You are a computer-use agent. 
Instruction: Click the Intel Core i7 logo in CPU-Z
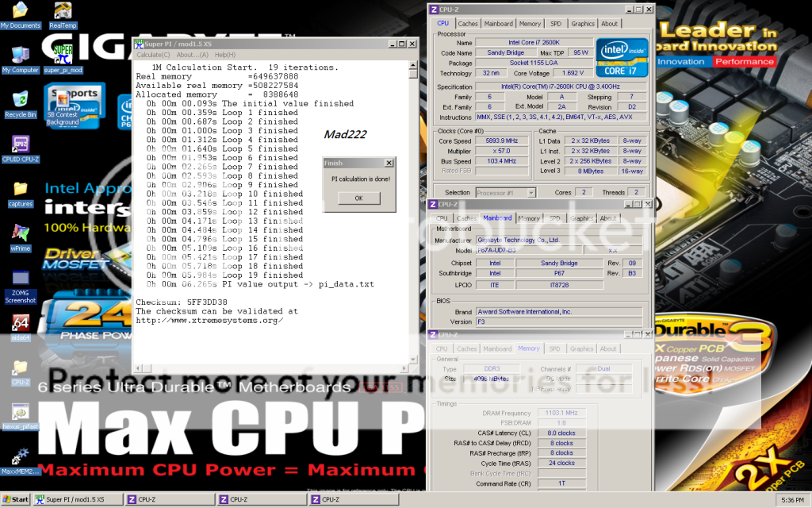tap(622, 57)
